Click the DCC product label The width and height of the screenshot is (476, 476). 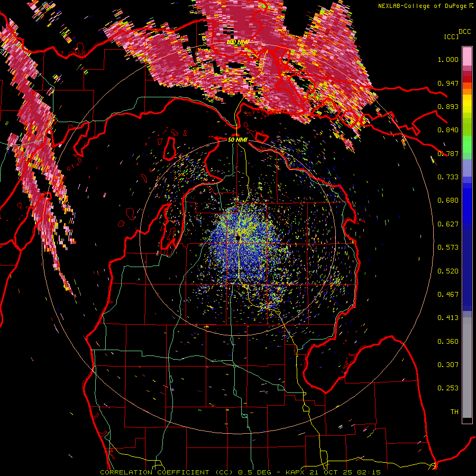click(464, 32)
